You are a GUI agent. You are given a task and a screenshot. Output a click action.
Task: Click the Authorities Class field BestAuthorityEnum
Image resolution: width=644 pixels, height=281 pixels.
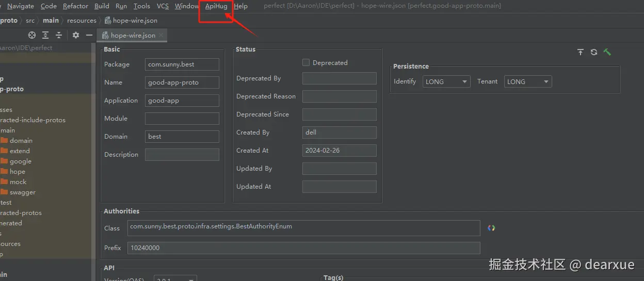tap(304, 228)
